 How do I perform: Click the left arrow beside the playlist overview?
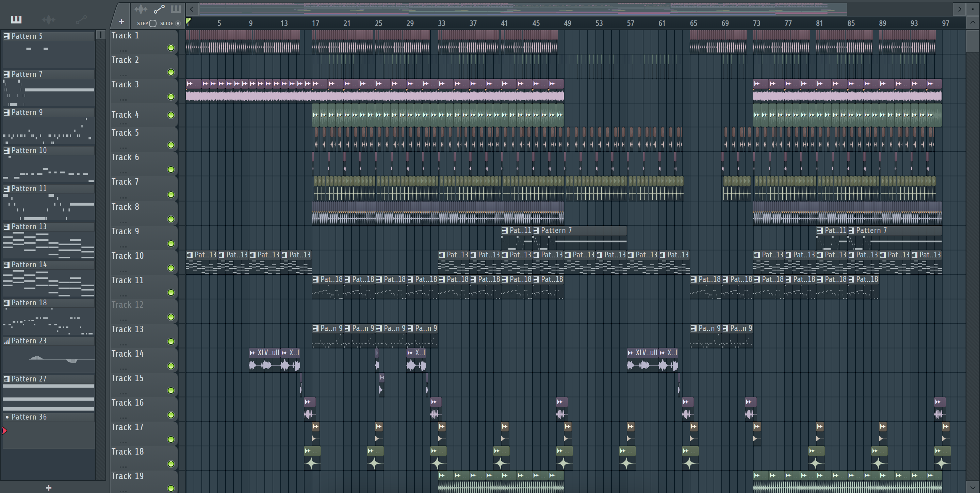coord(192,9)
